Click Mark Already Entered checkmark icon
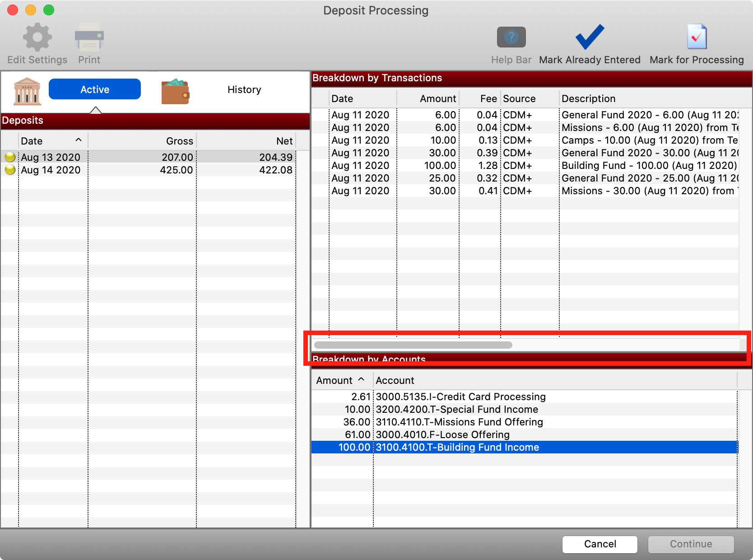Image resolution: width=753 pixels, height=560 pixels. [589, 37]
